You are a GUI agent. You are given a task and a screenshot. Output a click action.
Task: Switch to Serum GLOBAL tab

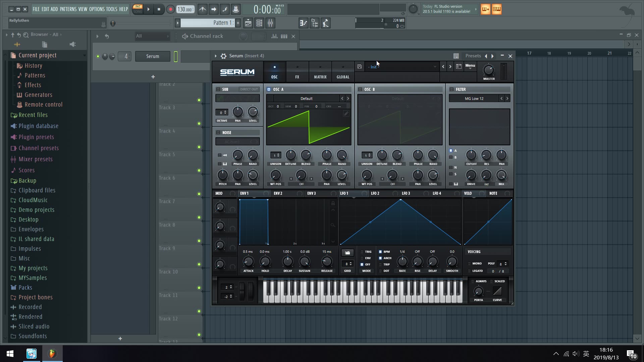point(343,72)
